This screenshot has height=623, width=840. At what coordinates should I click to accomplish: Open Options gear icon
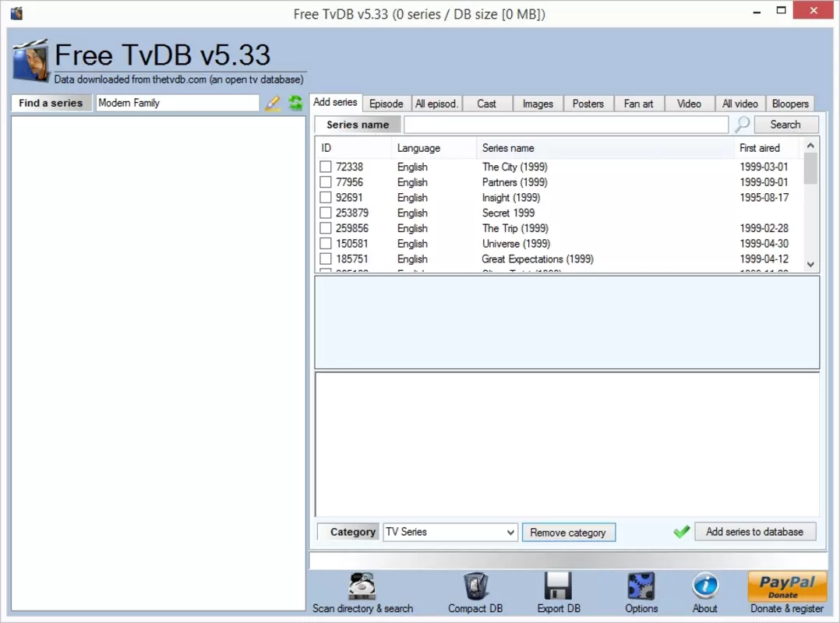tap(641, 586)
